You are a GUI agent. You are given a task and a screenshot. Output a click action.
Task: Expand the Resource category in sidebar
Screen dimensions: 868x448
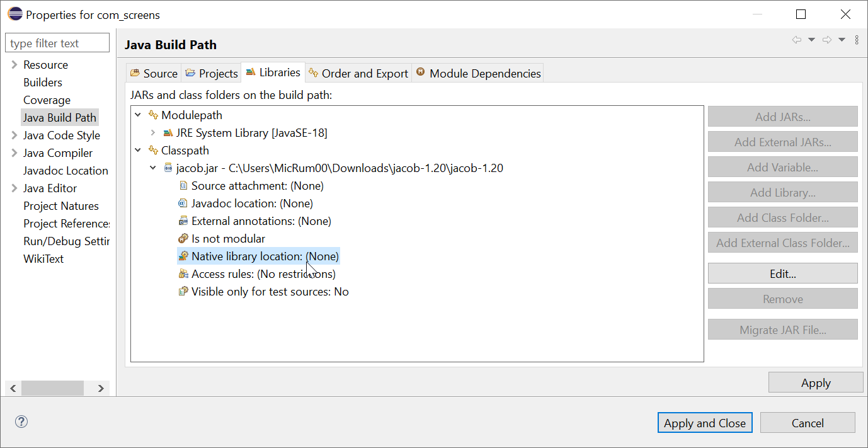point(14,65)
